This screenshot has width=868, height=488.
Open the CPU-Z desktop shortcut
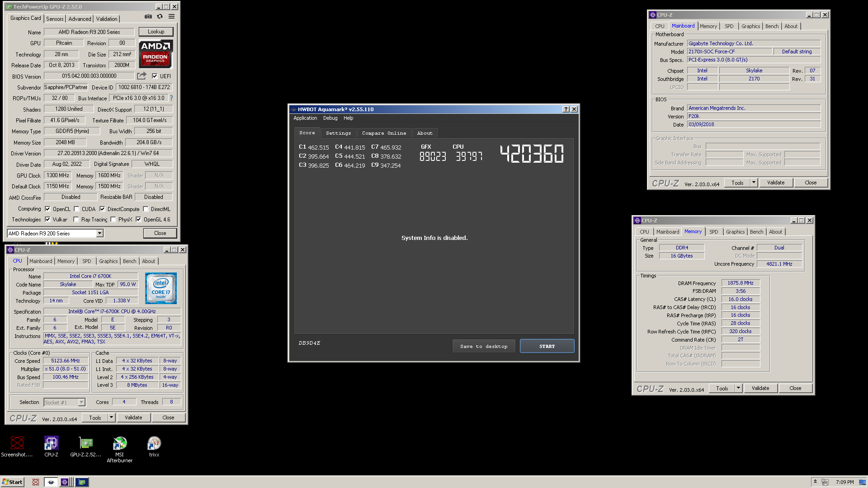click(51, 446)
